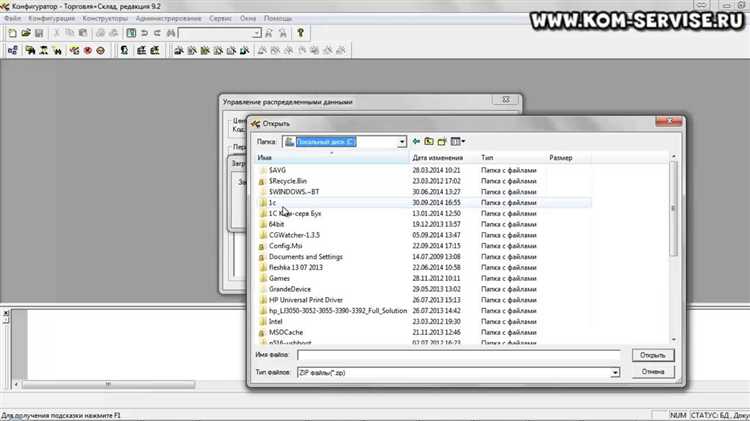Open the Помощь menu

(x=278, y=18)
